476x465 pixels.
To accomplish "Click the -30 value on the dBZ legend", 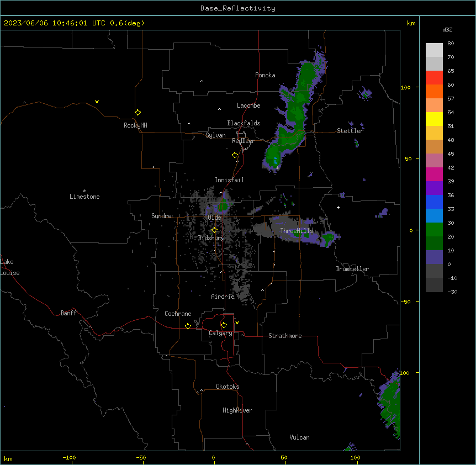I will pos(452,292).
